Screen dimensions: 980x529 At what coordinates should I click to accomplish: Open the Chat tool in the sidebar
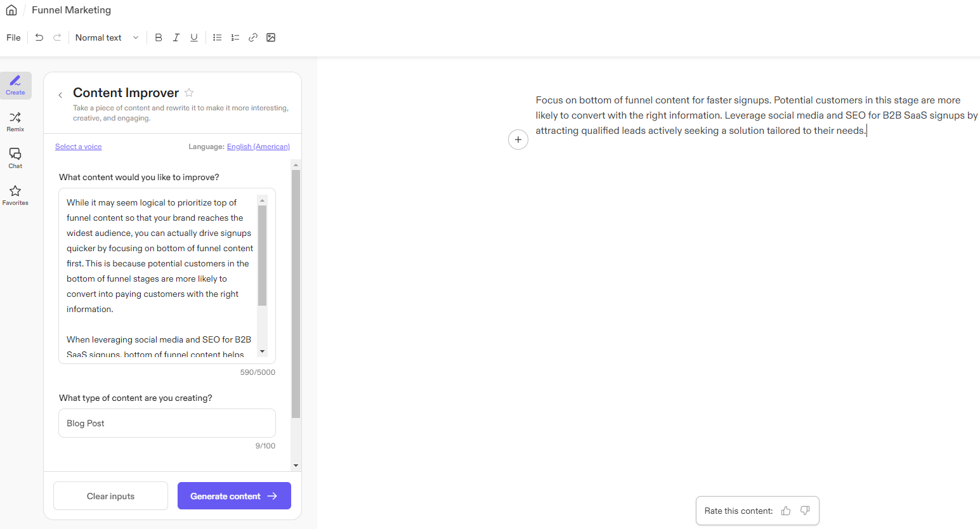pos(15,157)
